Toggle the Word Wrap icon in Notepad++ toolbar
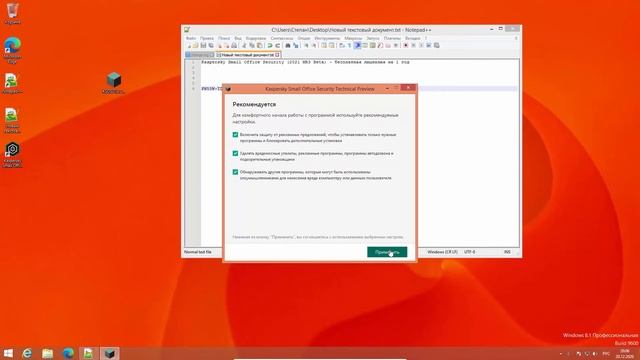The height and width of the screenshot is (360, 640). click(342, 45)
